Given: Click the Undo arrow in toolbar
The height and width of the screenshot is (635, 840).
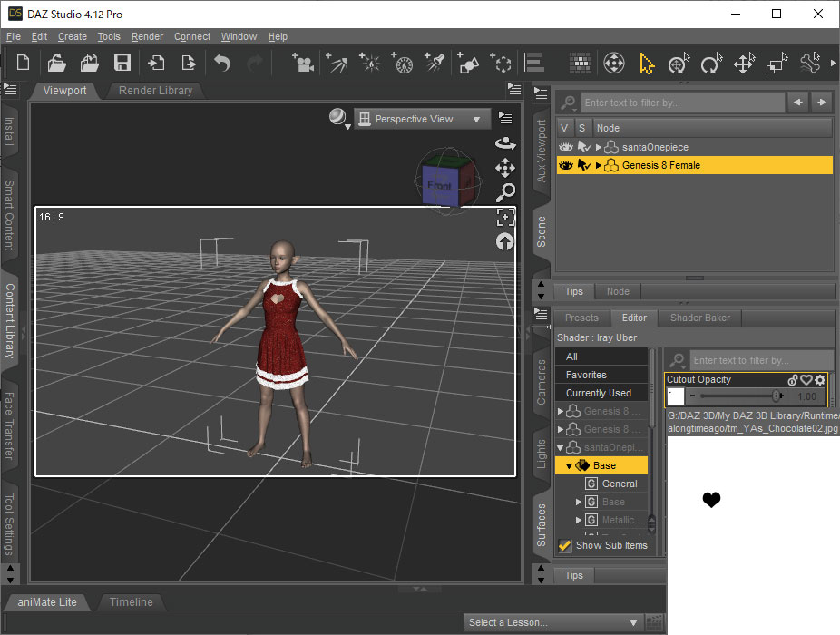Looking at the screenshot, I should coord(222,63).
